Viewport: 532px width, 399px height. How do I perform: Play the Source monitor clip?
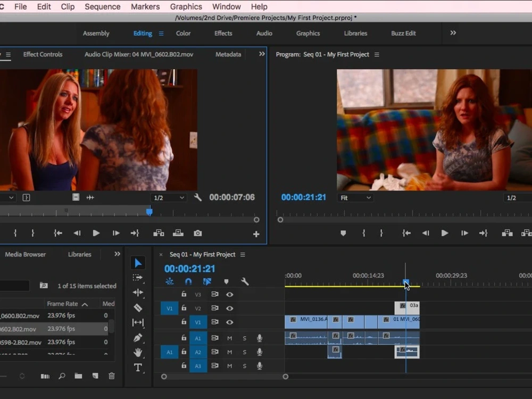[96, 233]
